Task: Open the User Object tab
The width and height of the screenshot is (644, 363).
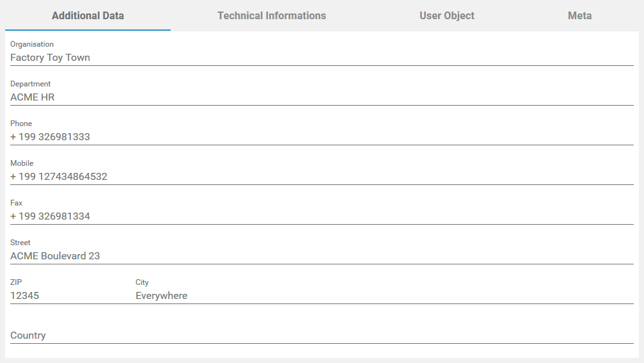Action: pos(446,16)
